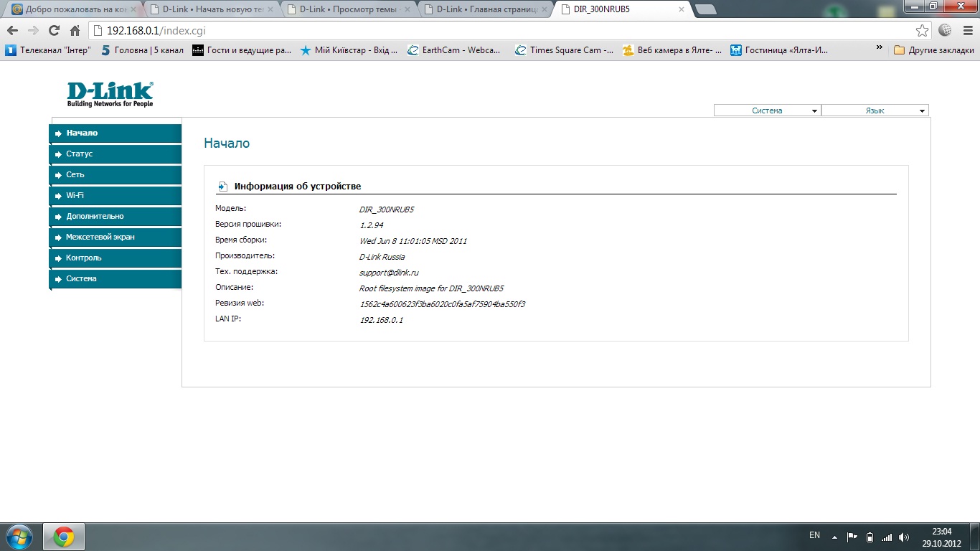Open the 'Система' sidebar section

[116, 279]
